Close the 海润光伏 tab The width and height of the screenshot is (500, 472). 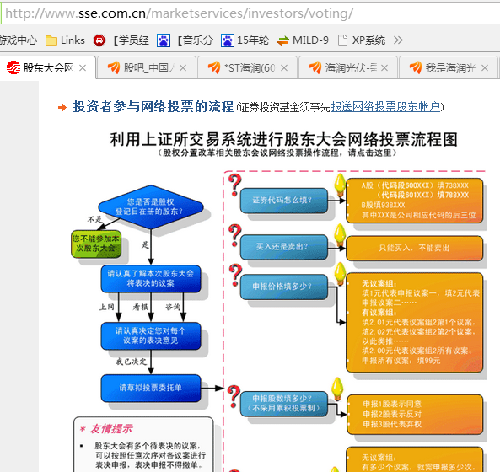click(x=384, y=68)
